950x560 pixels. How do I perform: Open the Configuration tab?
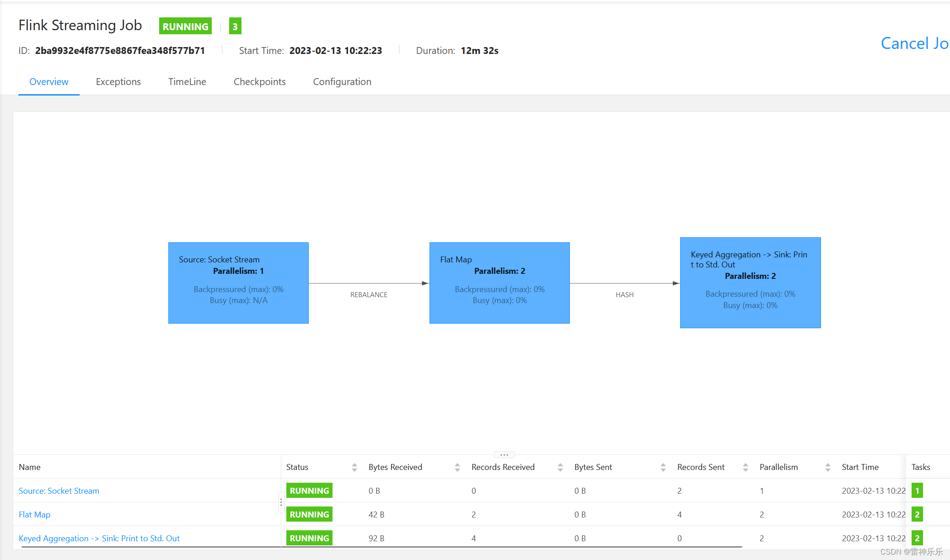pos(342,82)
